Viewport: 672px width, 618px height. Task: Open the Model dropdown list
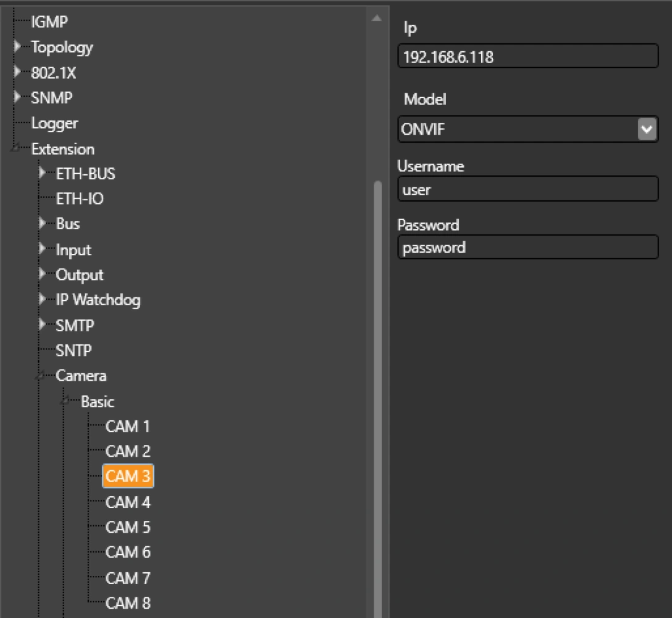(x=647, y=130)
